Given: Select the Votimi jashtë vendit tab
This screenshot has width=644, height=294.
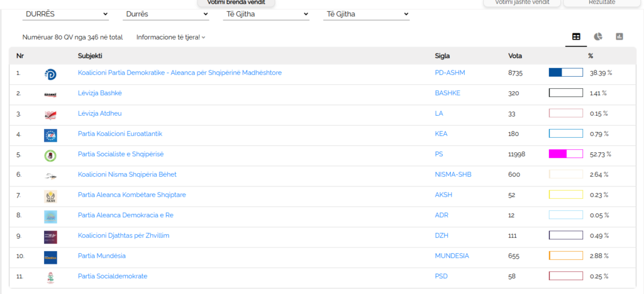Looking at the screenshot, I should [x=521, y=3].
